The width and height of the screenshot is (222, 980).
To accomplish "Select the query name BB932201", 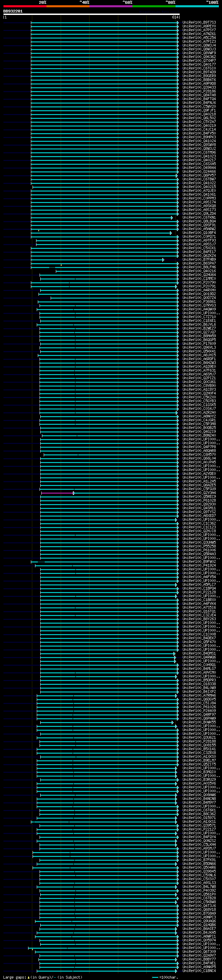I will click(x=13, y=11).
